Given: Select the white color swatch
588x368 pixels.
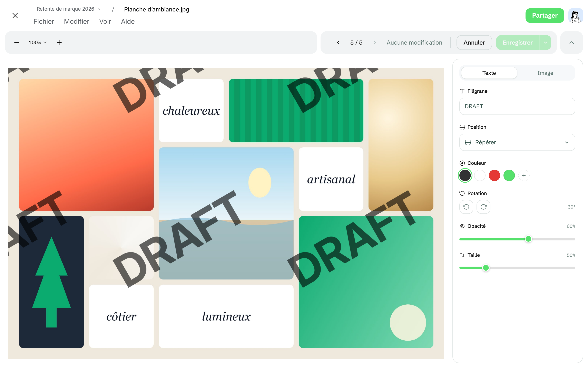Looking at the screenshot, I should pos(480,175).
